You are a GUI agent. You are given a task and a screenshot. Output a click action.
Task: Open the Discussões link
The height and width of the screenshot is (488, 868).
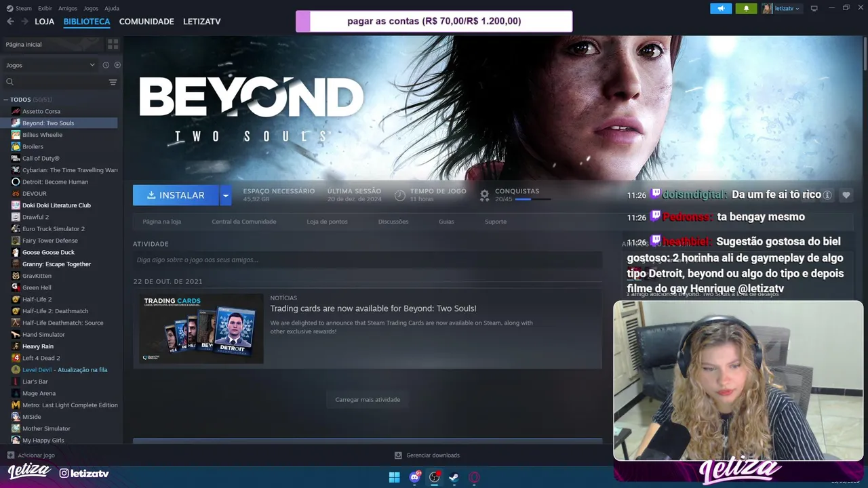(x=393, y=222)
